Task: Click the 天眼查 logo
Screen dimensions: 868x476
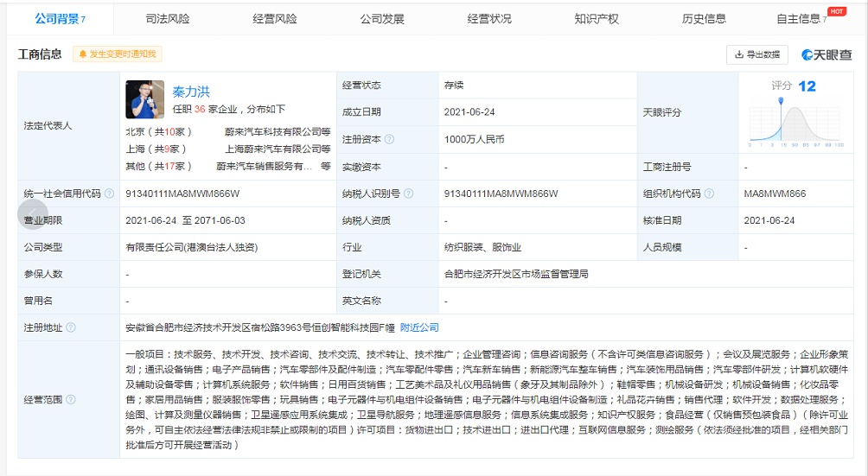Action: 826,54
